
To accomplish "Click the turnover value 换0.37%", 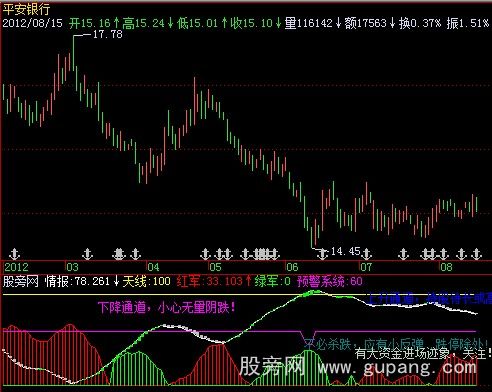I will 420,23.
